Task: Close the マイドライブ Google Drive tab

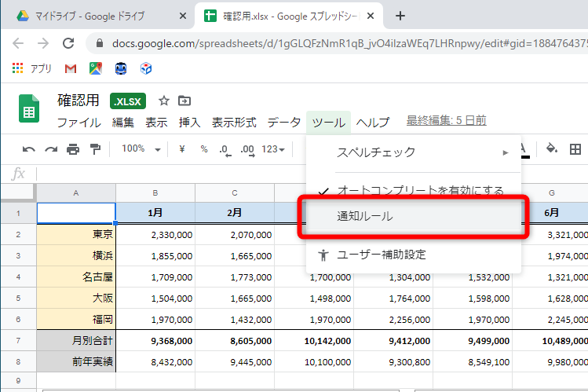Action: [183, 16]
